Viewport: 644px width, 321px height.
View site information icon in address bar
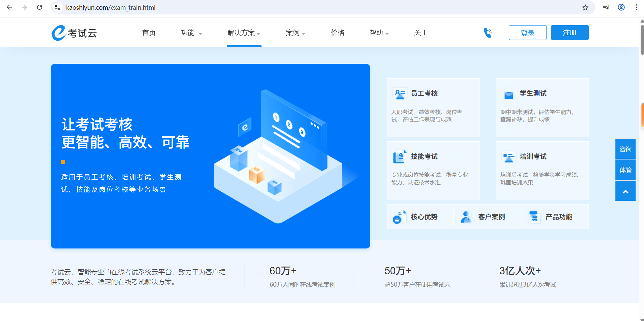point(58,7)
